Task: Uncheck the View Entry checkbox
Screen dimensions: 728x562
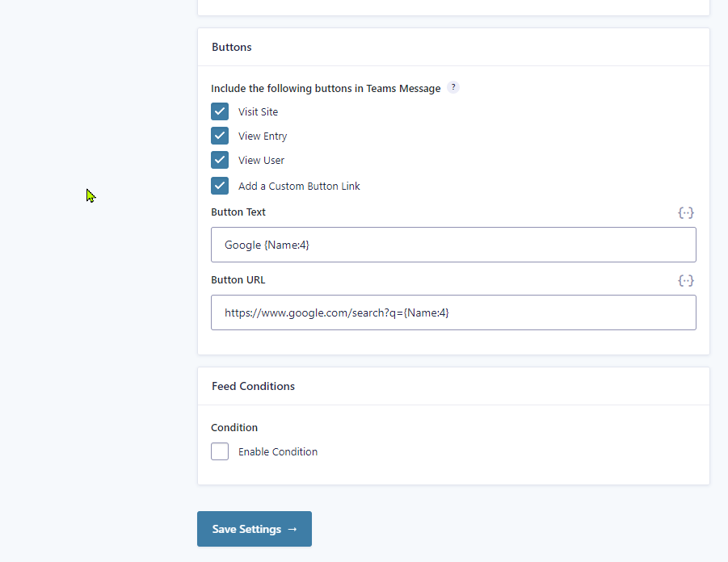Action: (219, 135)
